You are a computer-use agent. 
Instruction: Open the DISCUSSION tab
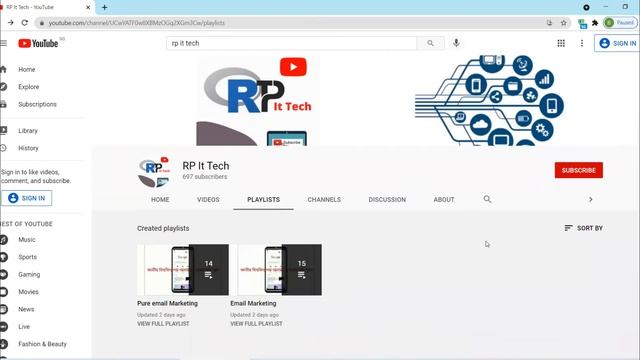tap(387, 200)
